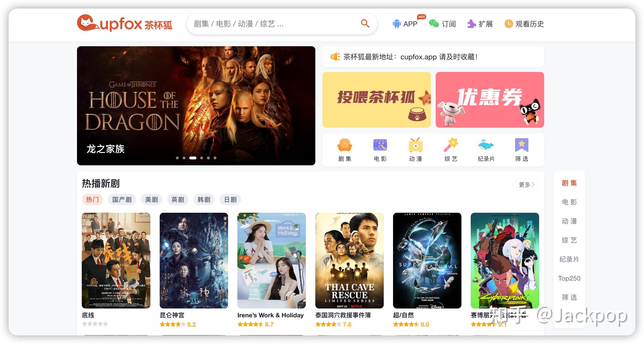Go to the first carousel slide dot

tap(177, 158)
